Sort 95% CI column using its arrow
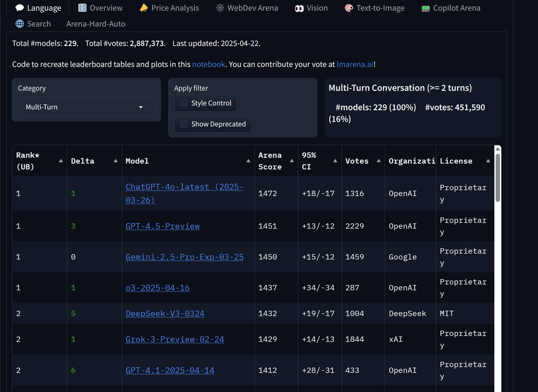The height and width of the screenshot is (392, 538). point(335,161)
